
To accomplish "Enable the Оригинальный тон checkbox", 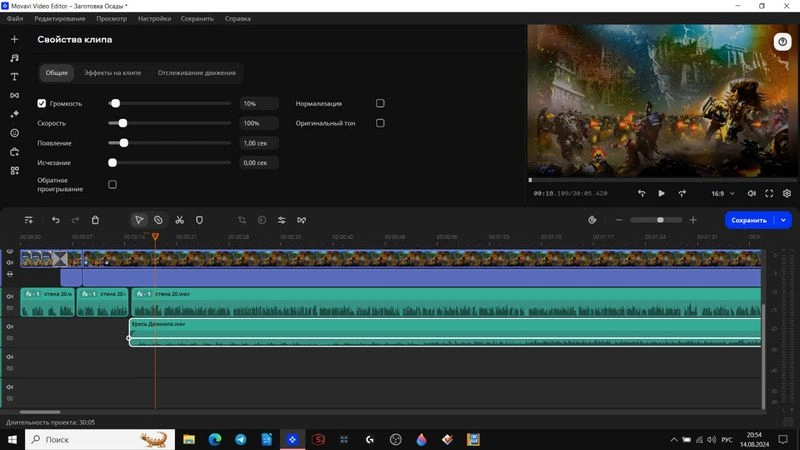I will pos(380,123).
